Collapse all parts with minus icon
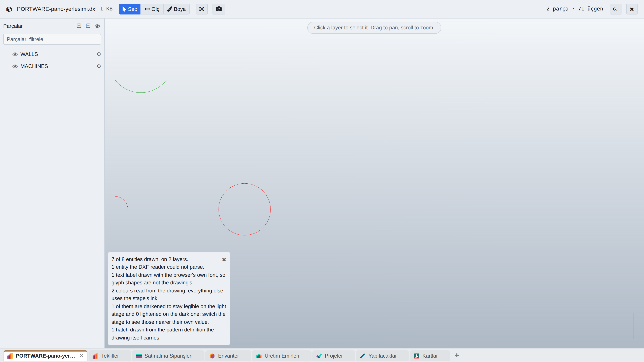Viewport: 644px width, 362px height. (88, 26)
